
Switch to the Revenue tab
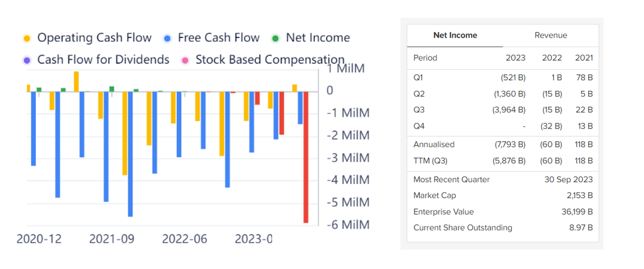550,35
